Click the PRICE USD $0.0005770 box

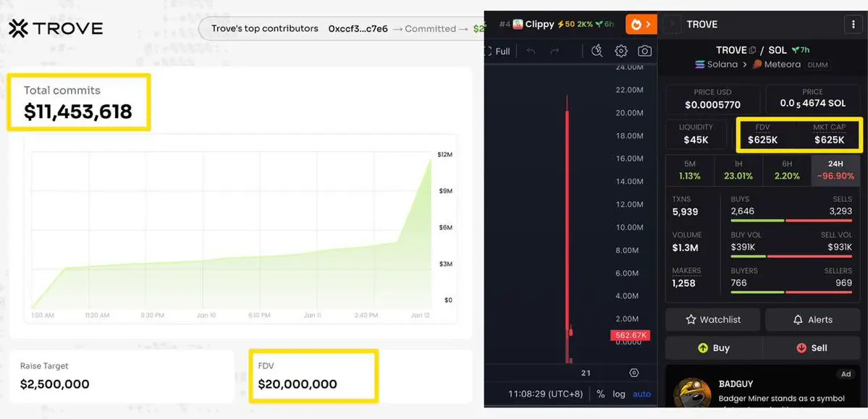pyautogui.click(x=712, y=99)
